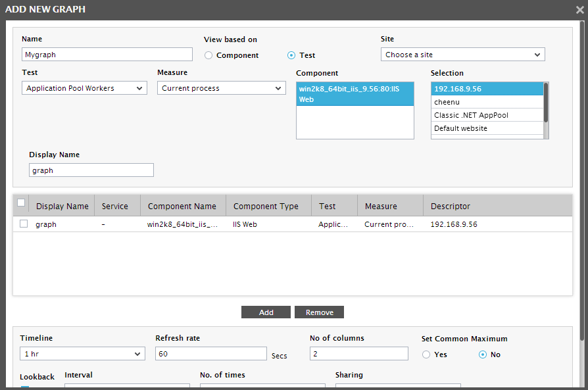Viewport: 588px width, 390px height.
Task: Click the Component Name column header
Action: [182, 207]
